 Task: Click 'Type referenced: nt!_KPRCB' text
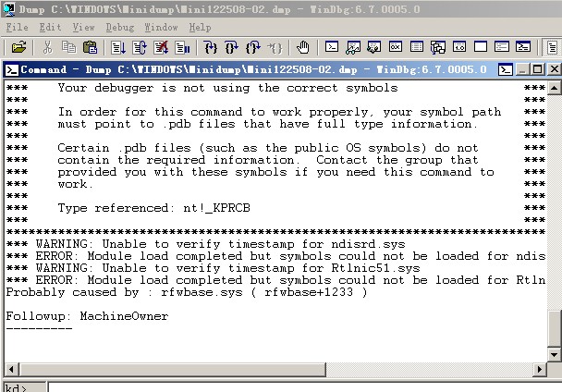pos(153,208)
